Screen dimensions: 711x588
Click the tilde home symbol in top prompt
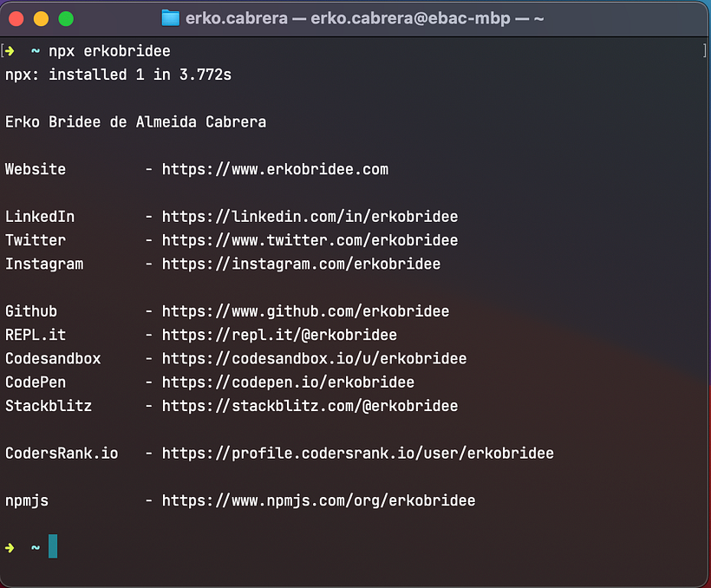[x=34, y=50]
